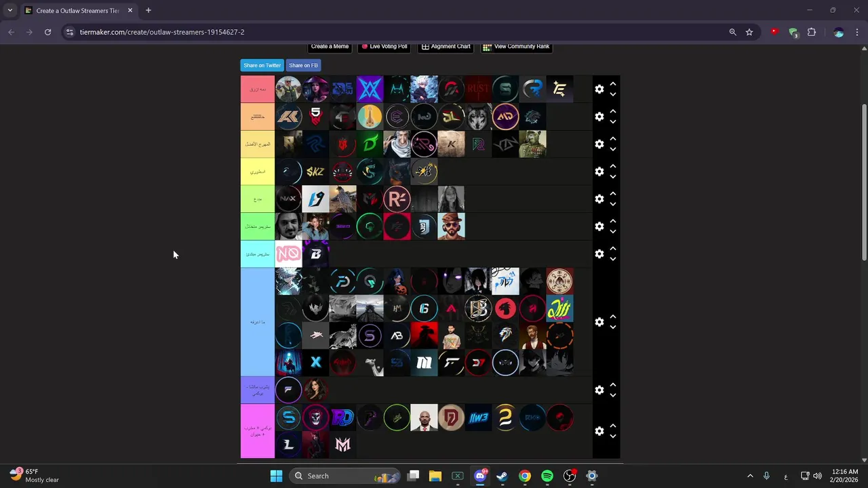
Task: Open settings gear on the row with green D logo
Action: tap(599, 144)
